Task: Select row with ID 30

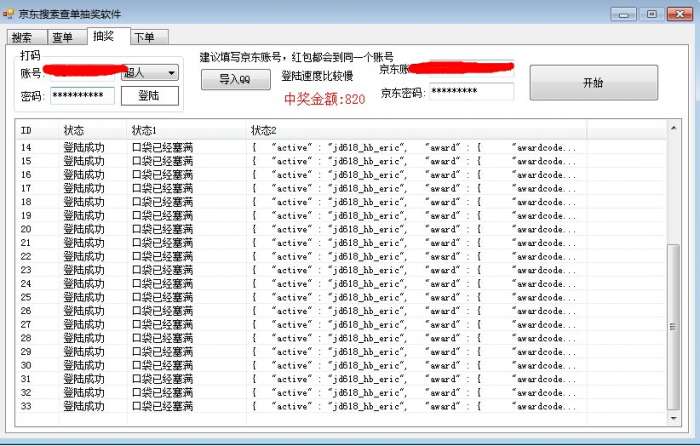Action: coord(341,365)
